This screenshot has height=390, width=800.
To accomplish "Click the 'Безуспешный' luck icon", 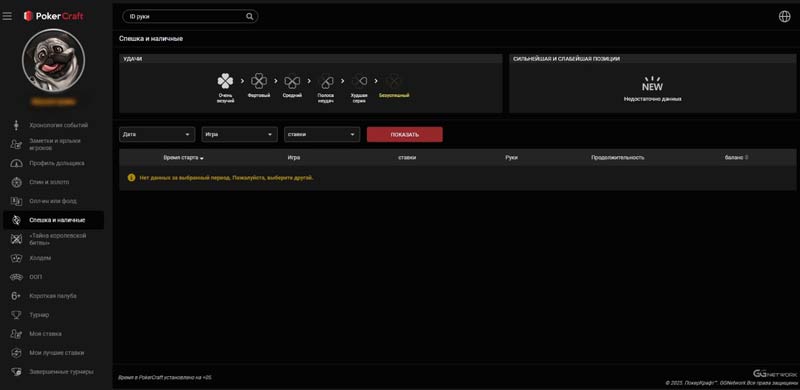I will tap(393, 81).
